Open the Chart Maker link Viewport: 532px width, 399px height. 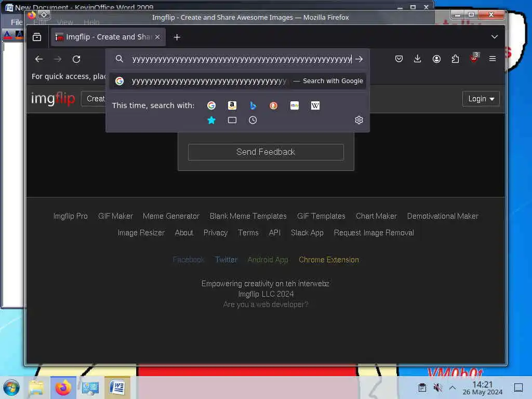376,216
